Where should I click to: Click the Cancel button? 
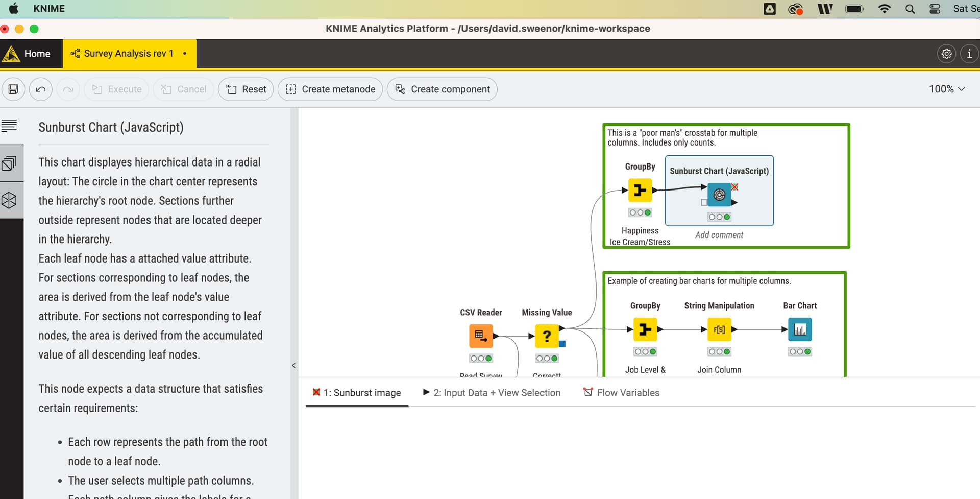(184, 89)
